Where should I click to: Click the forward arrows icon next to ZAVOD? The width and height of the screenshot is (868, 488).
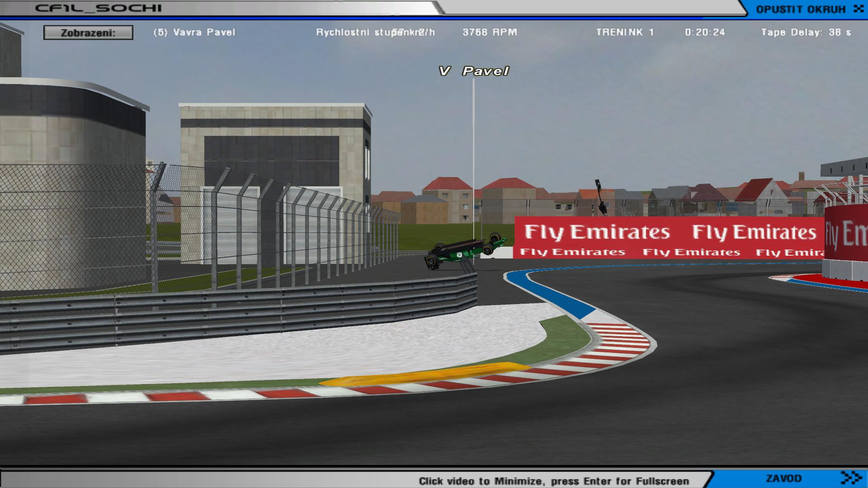point(852,478)
